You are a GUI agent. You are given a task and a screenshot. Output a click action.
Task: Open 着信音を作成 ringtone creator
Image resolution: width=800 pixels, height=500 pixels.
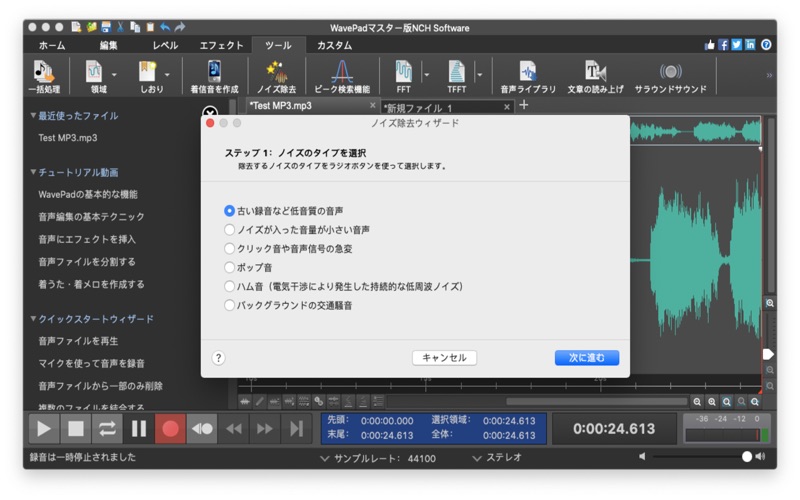point(214,76)
